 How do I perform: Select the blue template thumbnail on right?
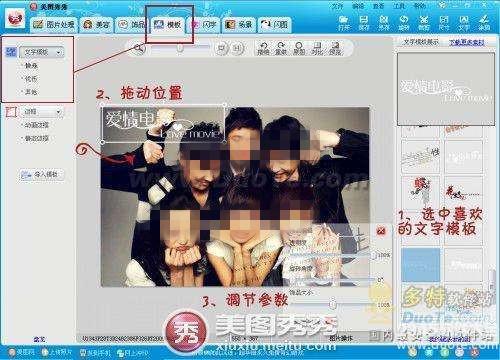tap(420, 265)
